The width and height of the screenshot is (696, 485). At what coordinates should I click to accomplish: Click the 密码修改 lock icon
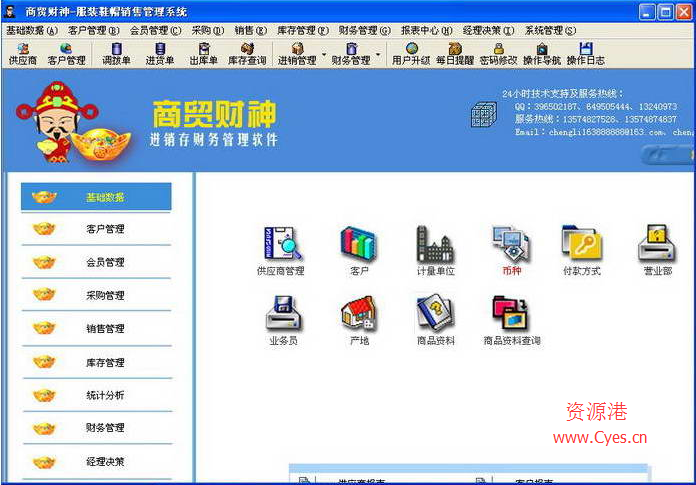[498, 54]
